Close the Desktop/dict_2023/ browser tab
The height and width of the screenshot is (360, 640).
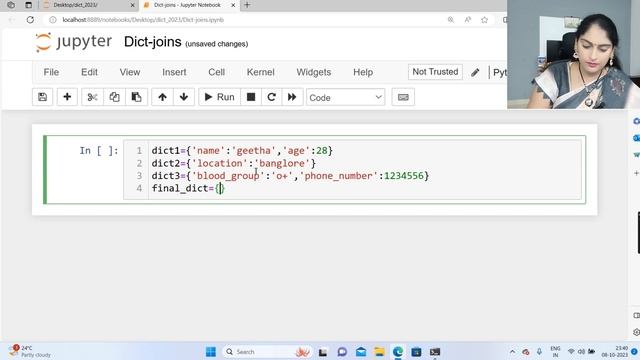pyautogui.click(x=132, y=5)
